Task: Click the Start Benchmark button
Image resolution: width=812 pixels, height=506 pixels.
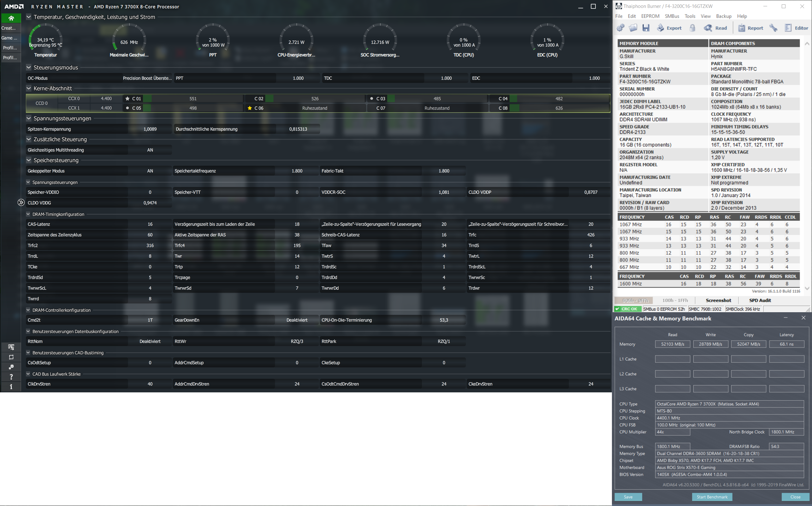Action: pos(712,497)
